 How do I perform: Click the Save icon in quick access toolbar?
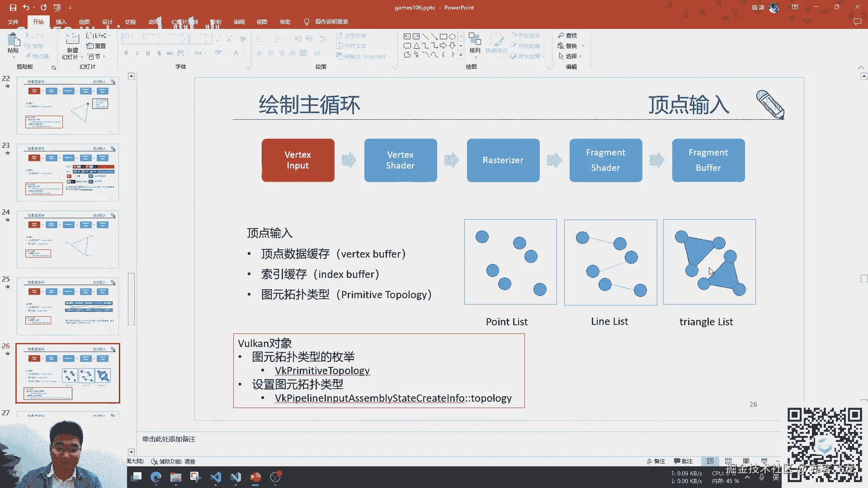[x=13, y=7]
